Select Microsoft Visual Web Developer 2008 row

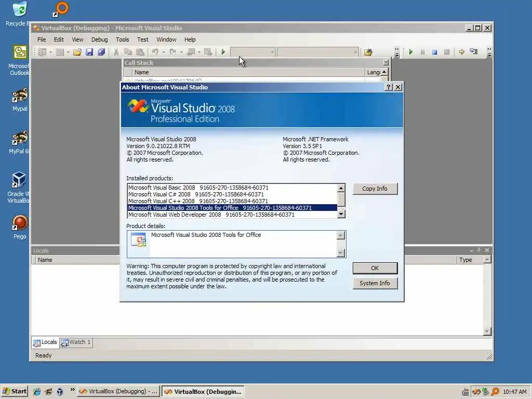click(x=232, y=215)
